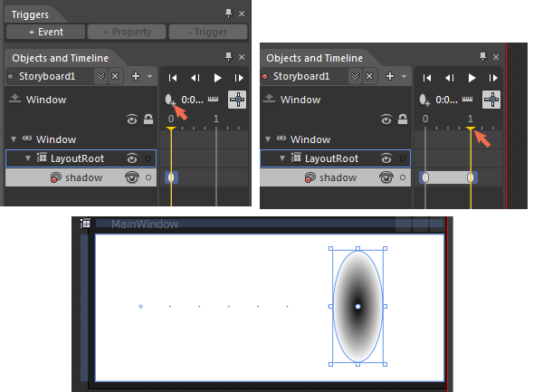Close the left Objects and Timeline panel

242,57
